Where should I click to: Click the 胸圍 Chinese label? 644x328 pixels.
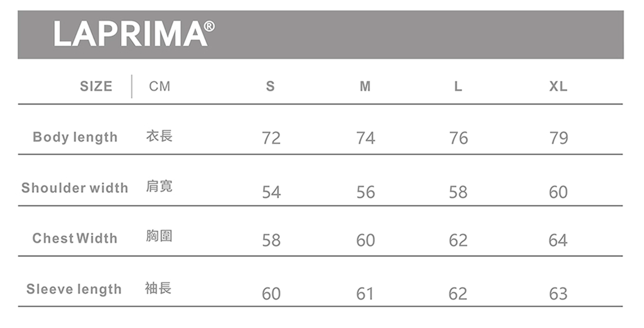coord(159,236)
